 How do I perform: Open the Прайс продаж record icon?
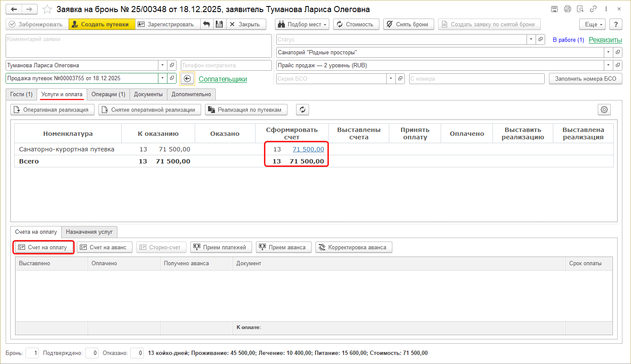point(618,65)
